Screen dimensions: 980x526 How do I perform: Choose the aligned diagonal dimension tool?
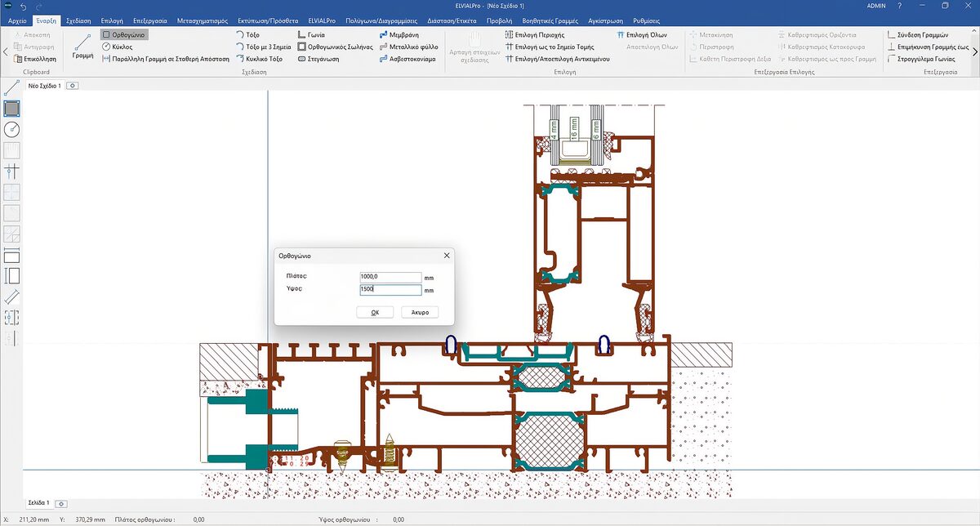point(11,297)
